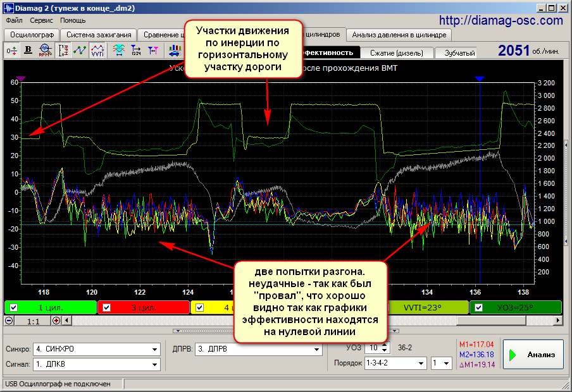Switch to the Анализ давления в цилиндре tab
Screen dimensions: 572x392
pyautogui.click(x=399, y=35)
